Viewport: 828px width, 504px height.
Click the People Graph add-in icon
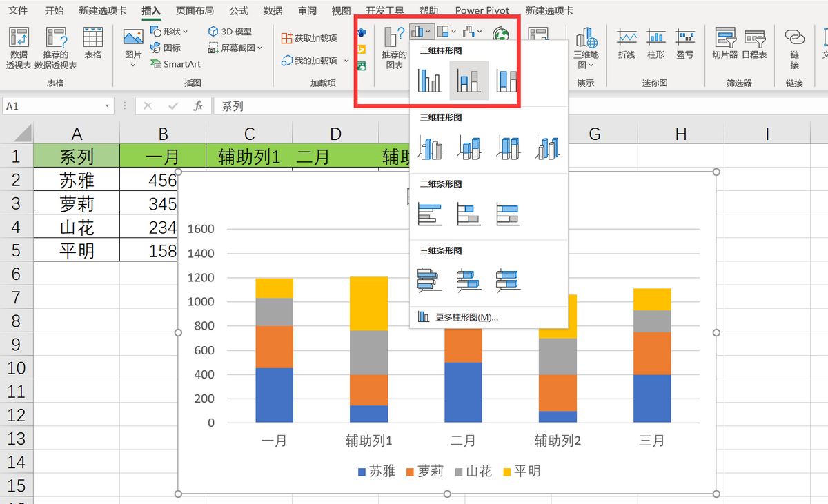361,65
